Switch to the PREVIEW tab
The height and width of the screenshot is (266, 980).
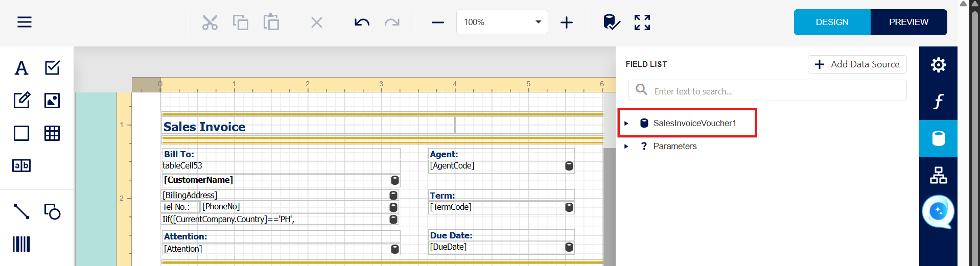click(908, 22)
